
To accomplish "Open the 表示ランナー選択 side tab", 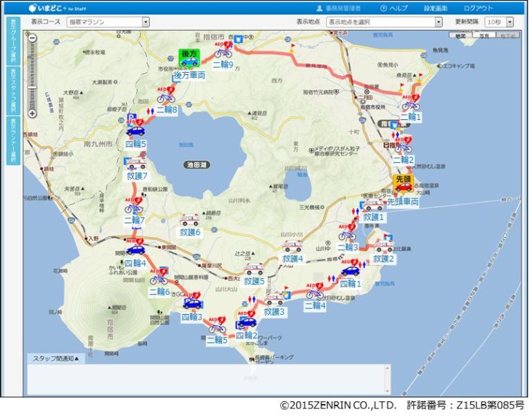I will click(x=14, y=140).
